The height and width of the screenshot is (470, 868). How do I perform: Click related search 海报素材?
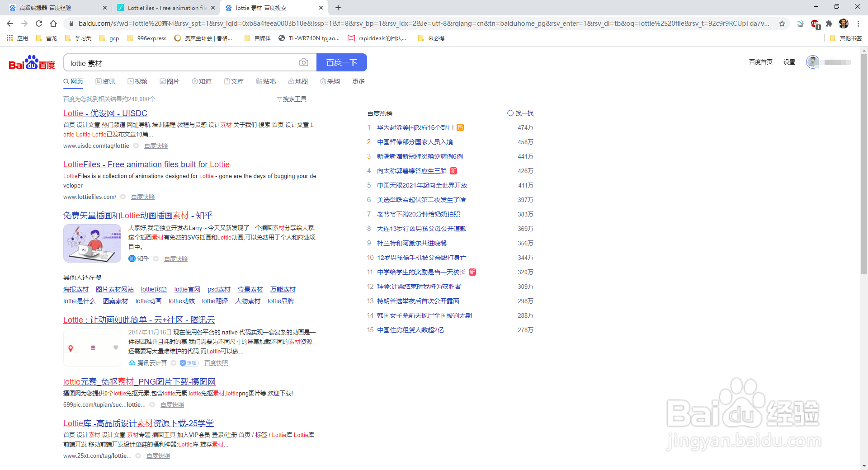76,290
